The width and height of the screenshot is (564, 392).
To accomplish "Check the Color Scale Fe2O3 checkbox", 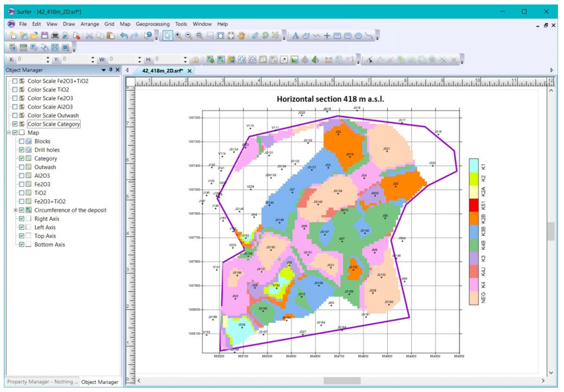I will click(x=15, y=98).
